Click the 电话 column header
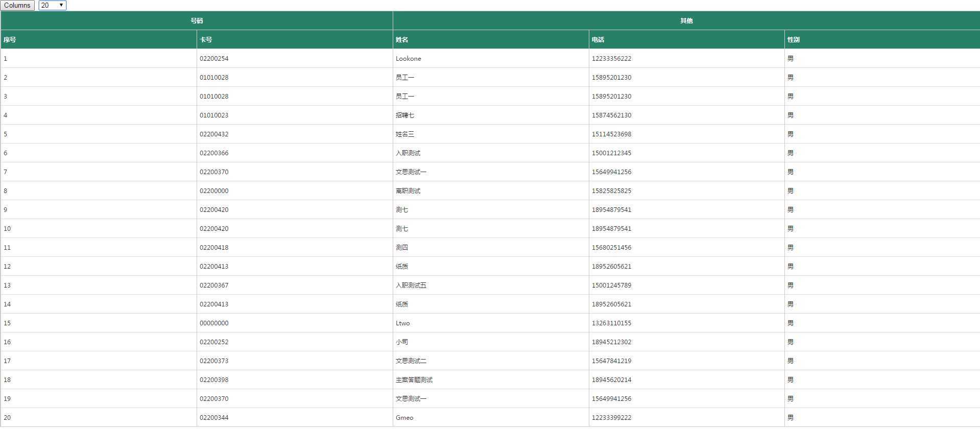This screenshot has height=429, width=980. coord(687,40)
